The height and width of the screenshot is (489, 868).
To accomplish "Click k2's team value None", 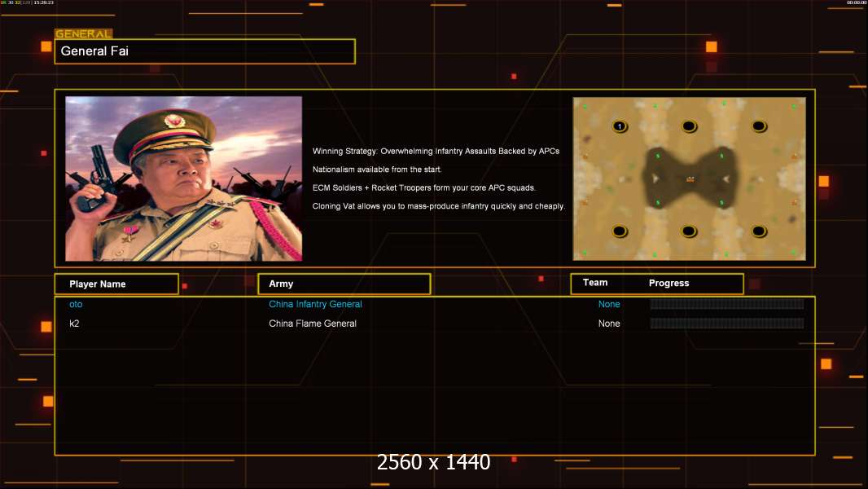I will [x=609, y=324].
